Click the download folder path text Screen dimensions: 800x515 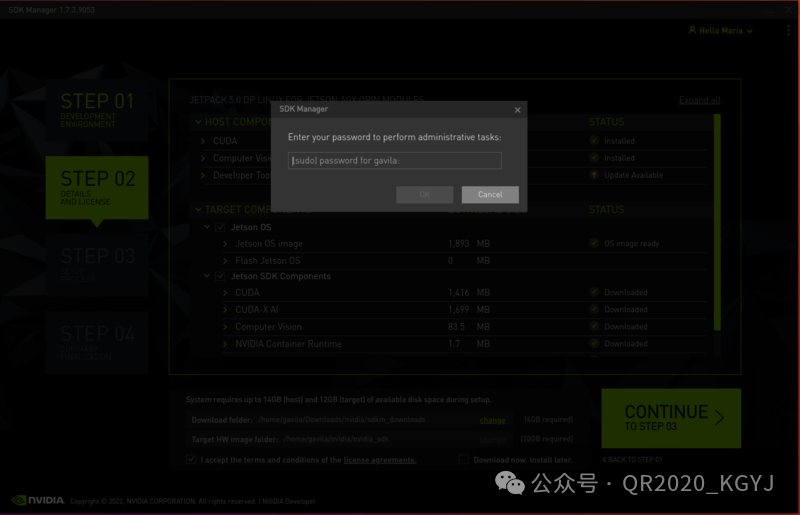341,420
